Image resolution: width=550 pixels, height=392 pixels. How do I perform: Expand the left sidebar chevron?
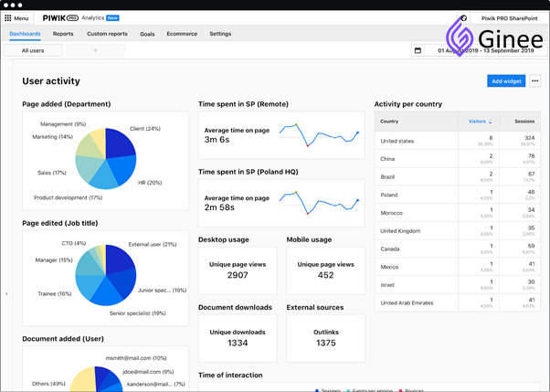coord(6,293)
